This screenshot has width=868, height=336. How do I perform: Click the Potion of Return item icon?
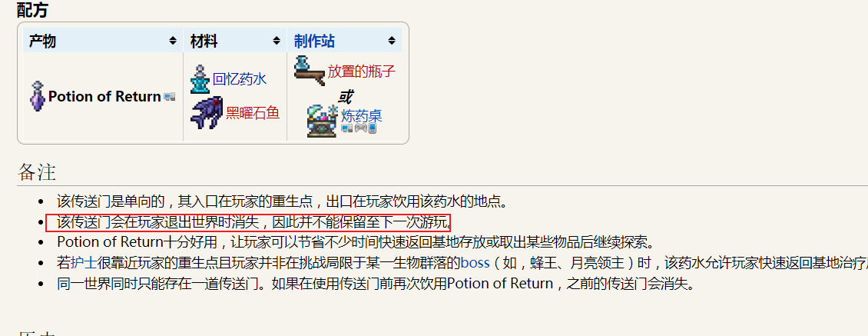coord(38,96)
